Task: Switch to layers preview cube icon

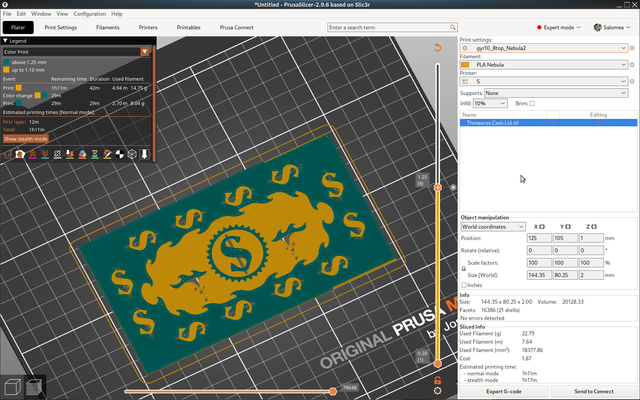Action: tap(33, 387)
